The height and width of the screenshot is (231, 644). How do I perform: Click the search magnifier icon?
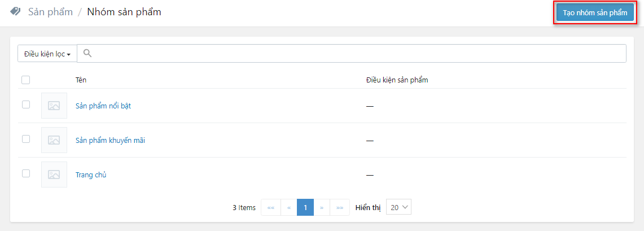coord(87,54)
